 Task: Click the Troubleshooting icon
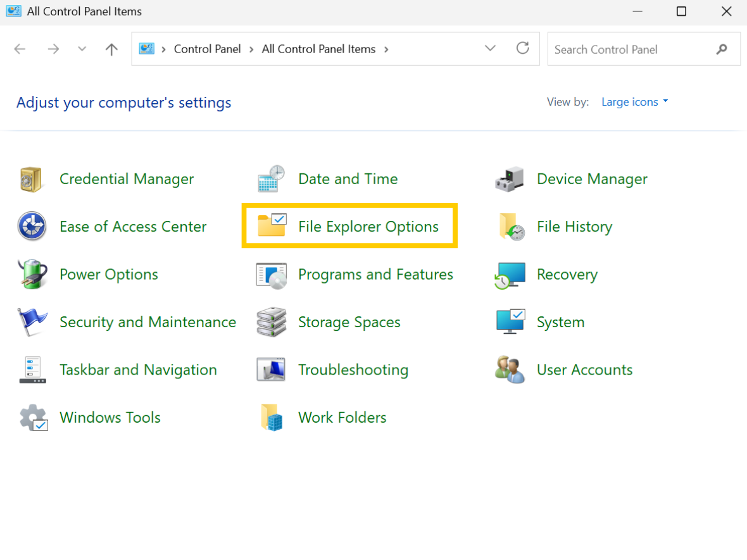pos(271,370)
